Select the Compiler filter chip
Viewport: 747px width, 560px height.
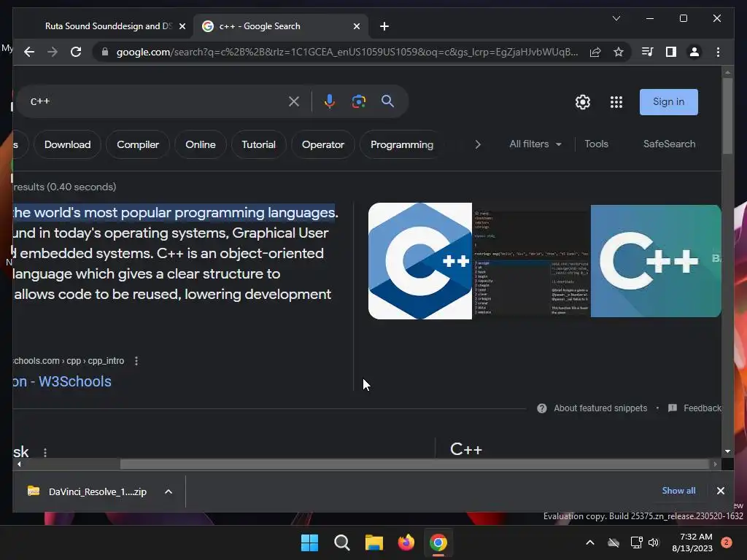click(x=138, y=144)
